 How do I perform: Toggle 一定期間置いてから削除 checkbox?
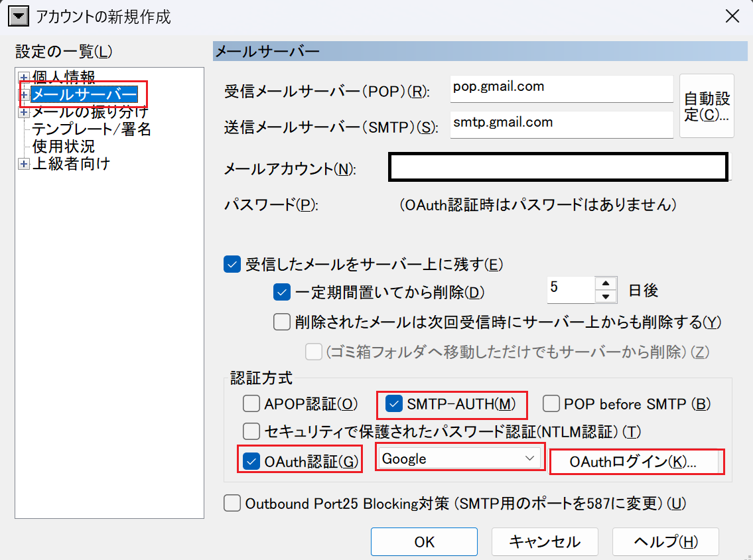point(282,291)
